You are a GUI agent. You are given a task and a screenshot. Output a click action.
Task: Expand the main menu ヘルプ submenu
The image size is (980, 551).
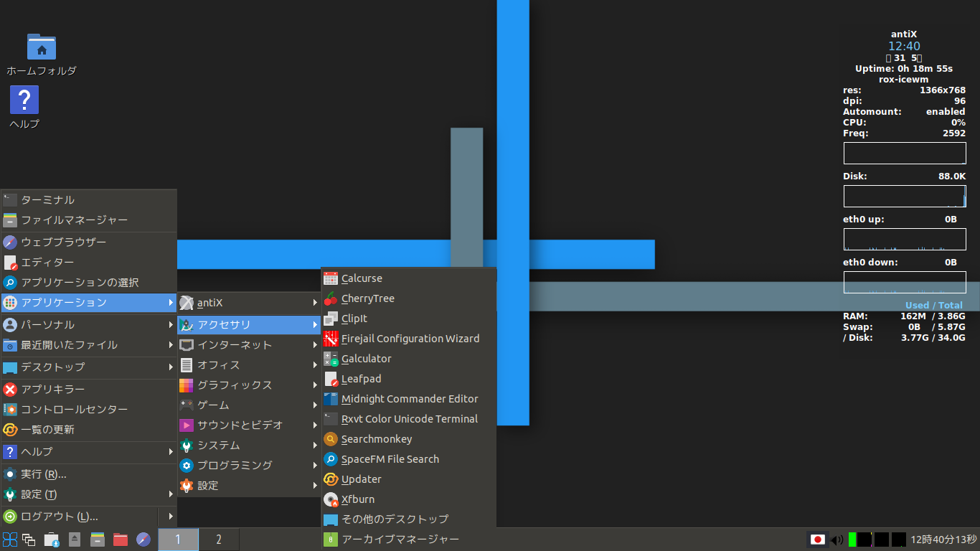coord(88,452)
